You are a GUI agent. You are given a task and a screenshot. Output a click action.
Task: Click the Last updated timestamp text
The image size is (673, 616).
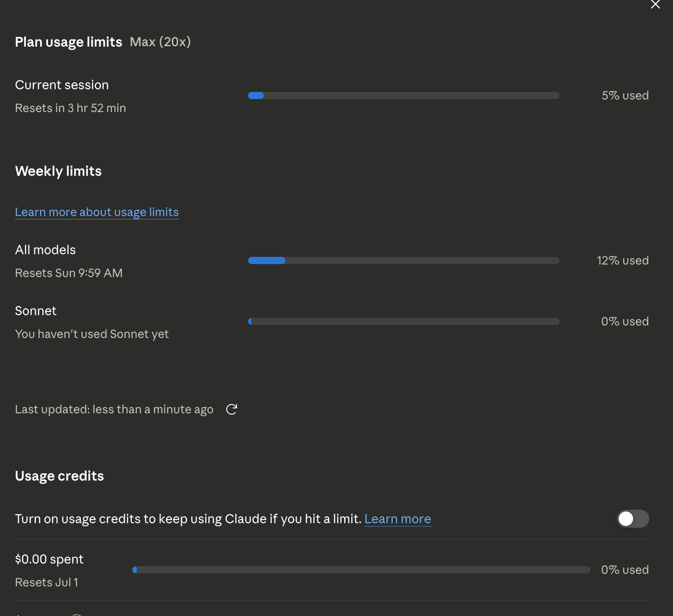pos(114,409)
